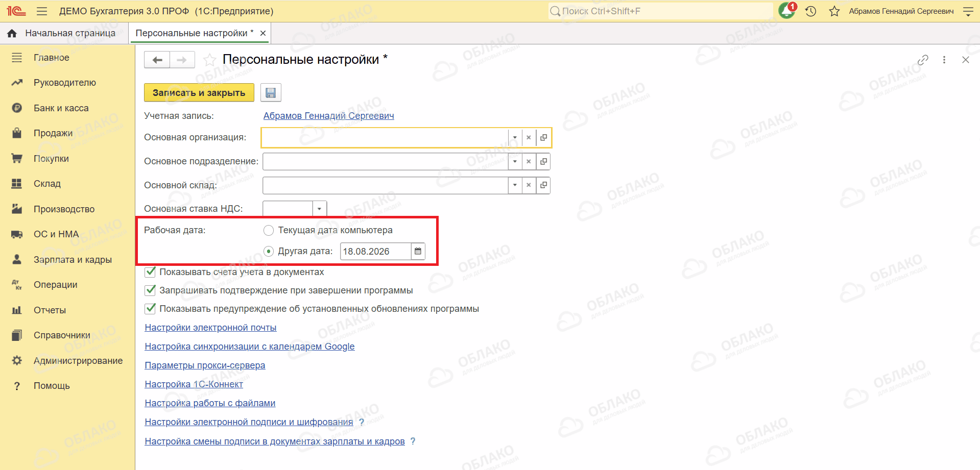Expand the Основная организация dropdown

tap(515, 137)
